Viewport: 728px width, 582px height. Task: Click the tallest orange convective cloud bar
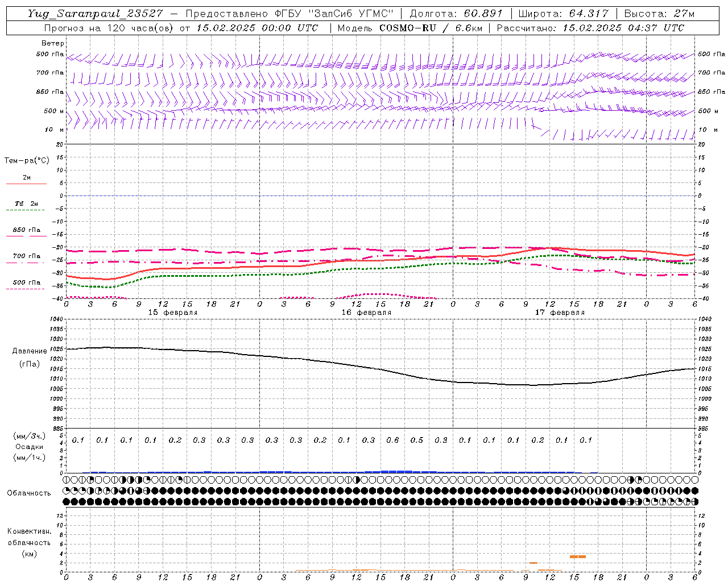[x=578, y=557]
